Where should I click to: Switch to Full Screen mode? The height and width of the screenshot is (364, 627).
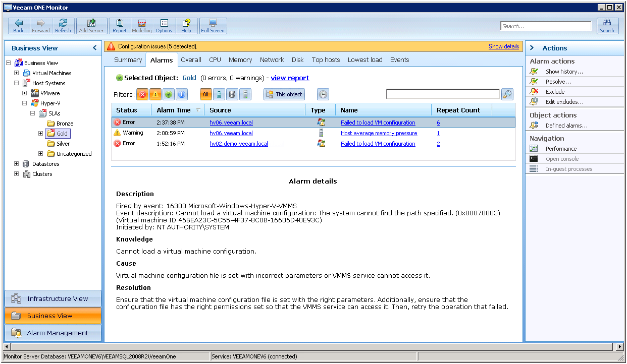(213, 26)
